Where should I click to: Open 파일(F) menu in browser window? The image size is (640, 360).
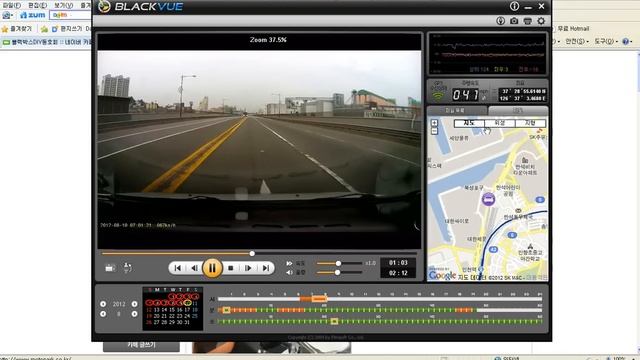point(11,5)
